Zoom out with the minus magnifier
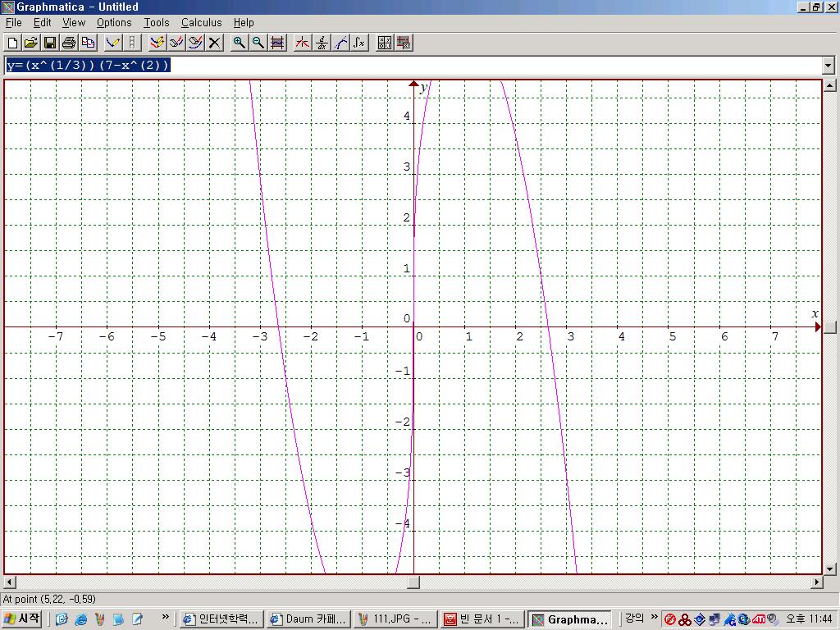Viewport: 840px width, 630px height. [x=258, y=43]
